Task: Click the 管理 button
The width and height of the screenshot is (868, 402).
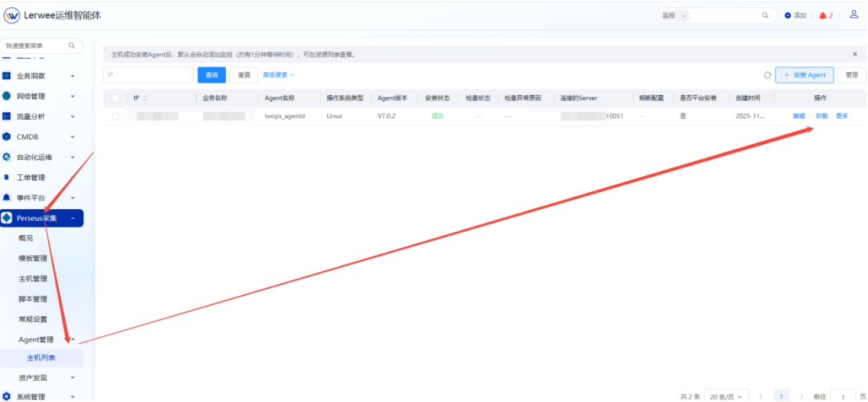Action: click(x=852, y=75)
